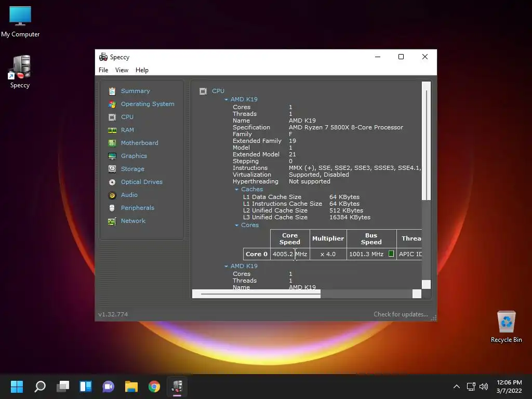
Task: Collapse the Cores section arrow
Action: [236, 225]
